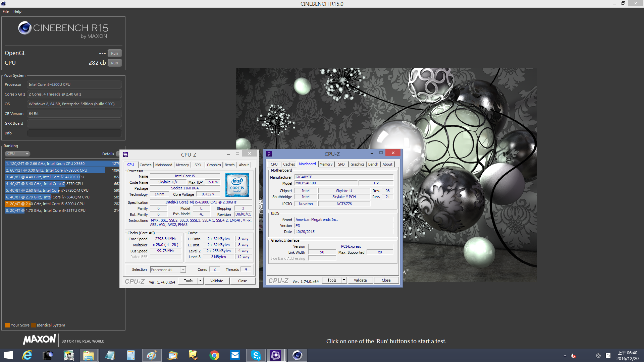Screen dimensions: 644x362
Task: Click Validate in right CPU-Z window
Action: (360, 280)
